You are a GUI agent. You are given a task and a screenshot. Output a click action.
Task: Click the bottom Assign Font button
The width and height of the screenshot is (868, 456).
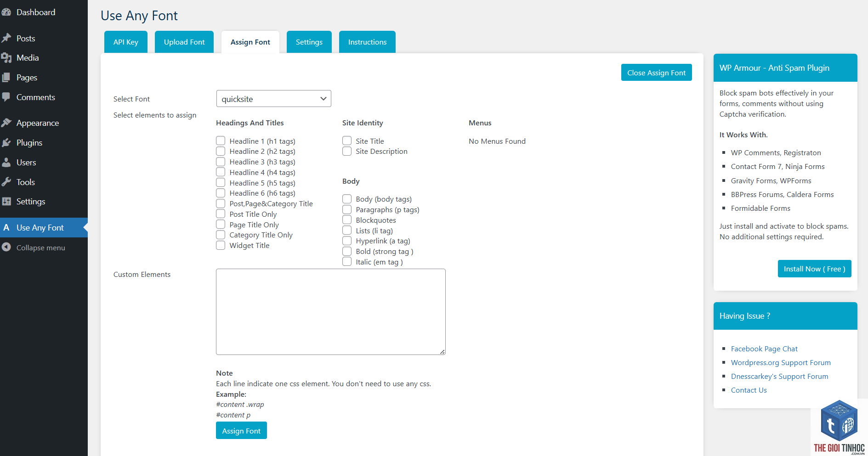[x=241, y=431]
